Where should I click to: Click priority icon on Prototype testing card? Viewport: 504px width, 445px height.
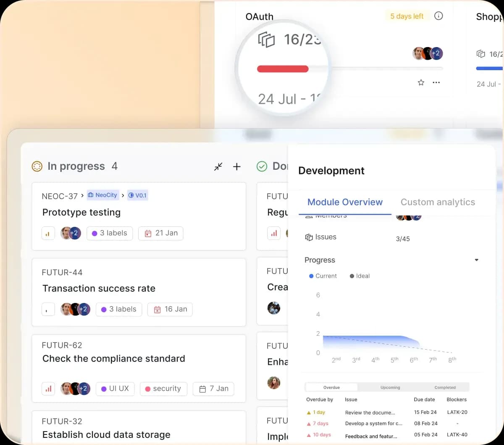pos(48,233)
